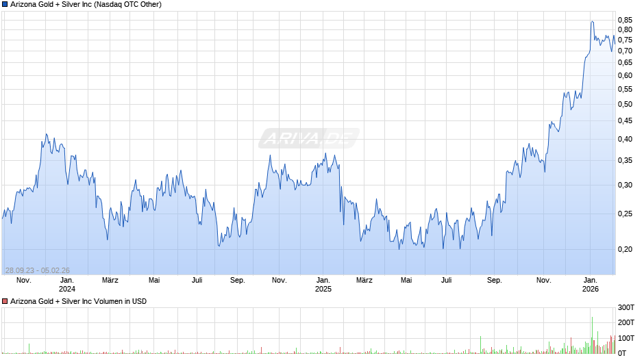Viewport: 644px width, 360px height.
Task: Click the 0,25 price axis label
Action: pos(625,214)
